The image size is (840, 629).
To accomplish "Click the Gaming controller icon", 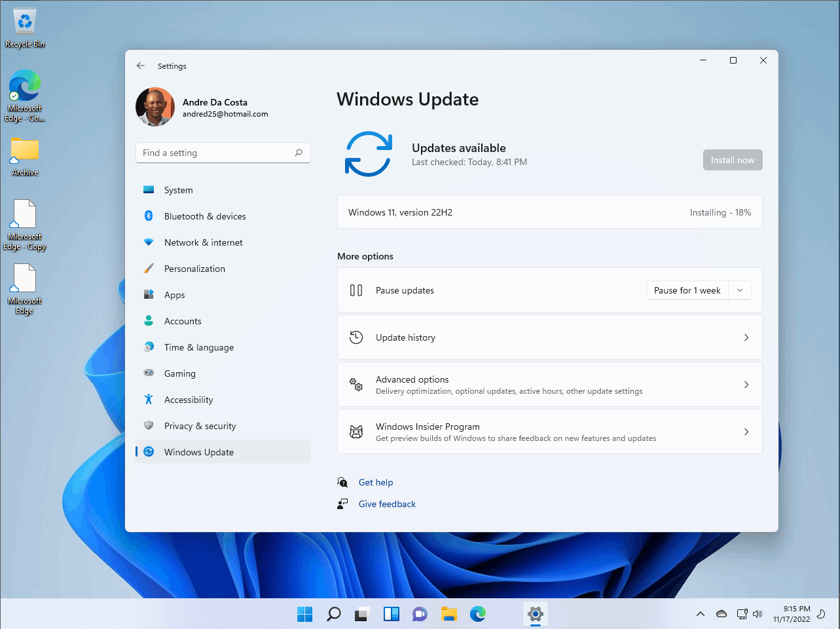I will 149,373.
